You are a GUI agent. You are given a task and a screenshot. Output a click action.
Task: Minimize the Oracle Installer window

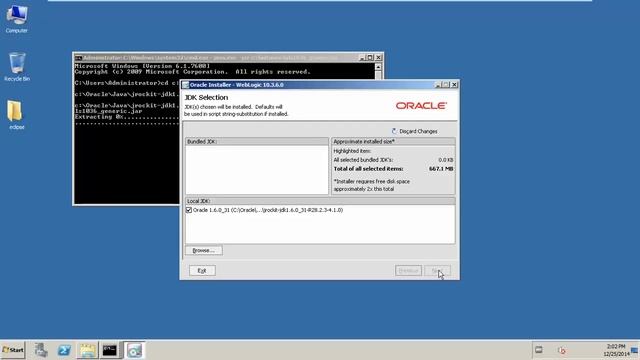(x=438, y=85)
